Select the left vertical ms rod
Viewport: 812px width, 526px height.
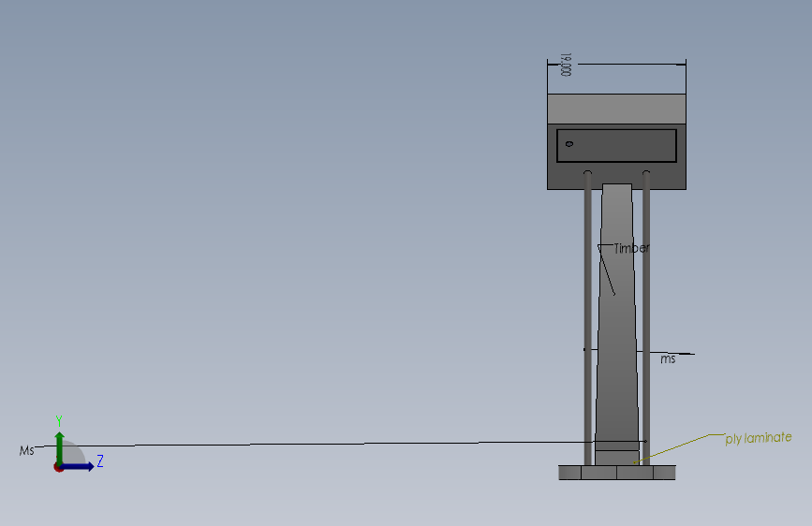(x=587, y=318)
